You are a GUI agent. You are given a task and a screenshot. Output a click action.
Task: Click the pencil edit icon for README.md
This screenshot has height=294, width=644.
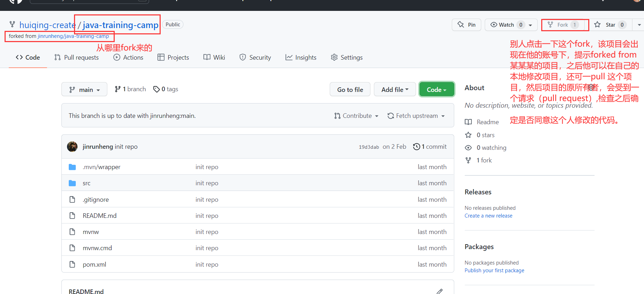coord(440,291)
